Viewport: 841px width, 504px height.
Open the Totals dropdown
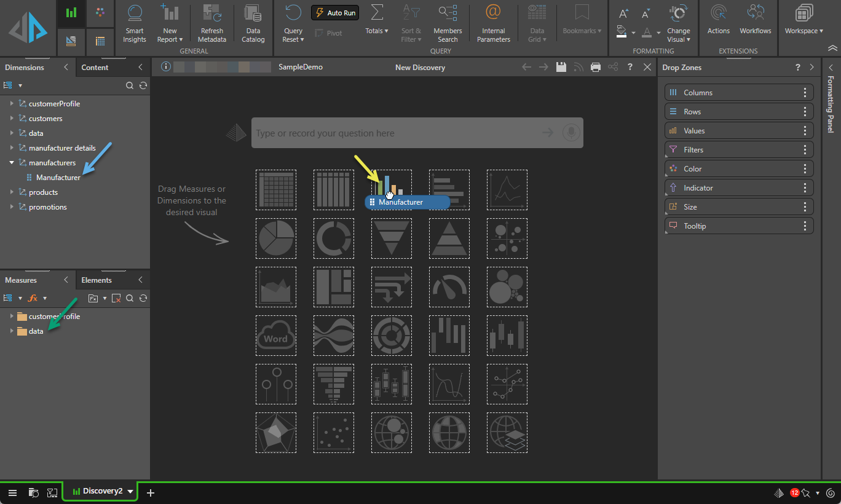click(377, 31)
